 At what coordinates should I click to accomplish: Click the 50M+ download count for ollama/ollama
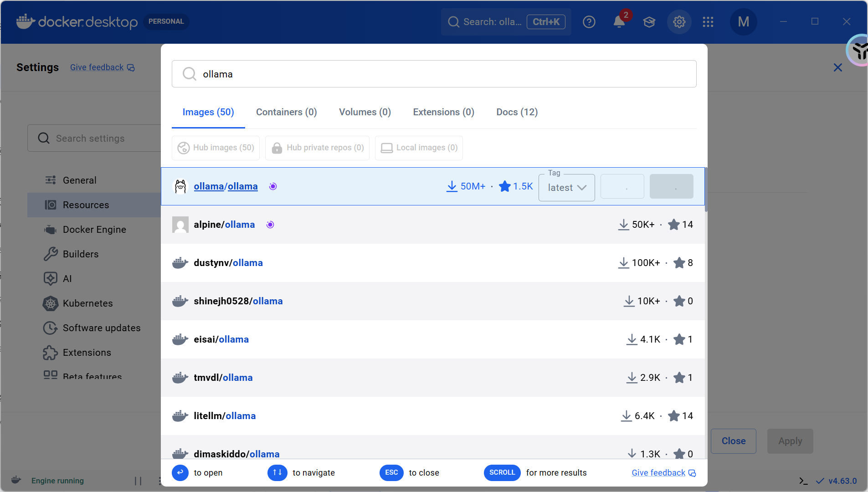coord(466,186)
